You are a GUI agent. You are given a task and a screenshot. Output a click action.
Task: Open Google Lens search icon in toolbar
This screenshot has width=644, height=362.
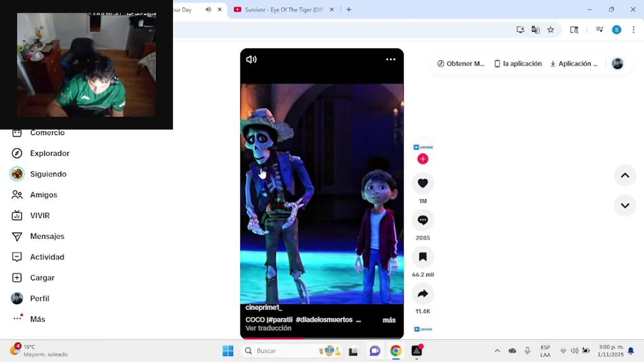click(x=574, y=30)
